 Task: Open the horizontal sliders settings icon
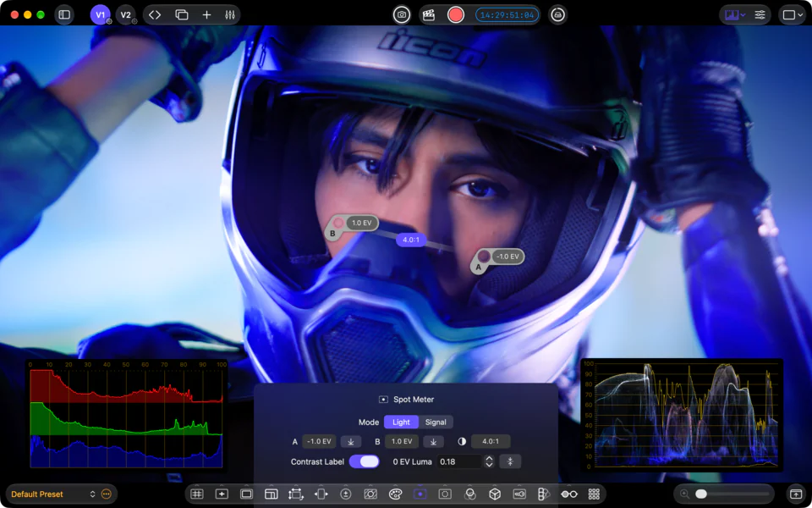point(760,15)
